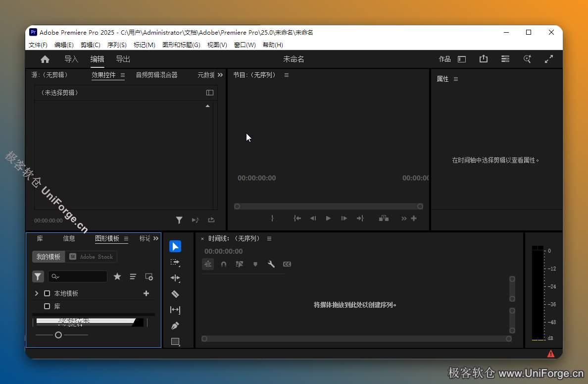This screenshot has width=588, height=384.
Task: Open sort options icon in Graphics Templates
Action: tap(133, 276)
